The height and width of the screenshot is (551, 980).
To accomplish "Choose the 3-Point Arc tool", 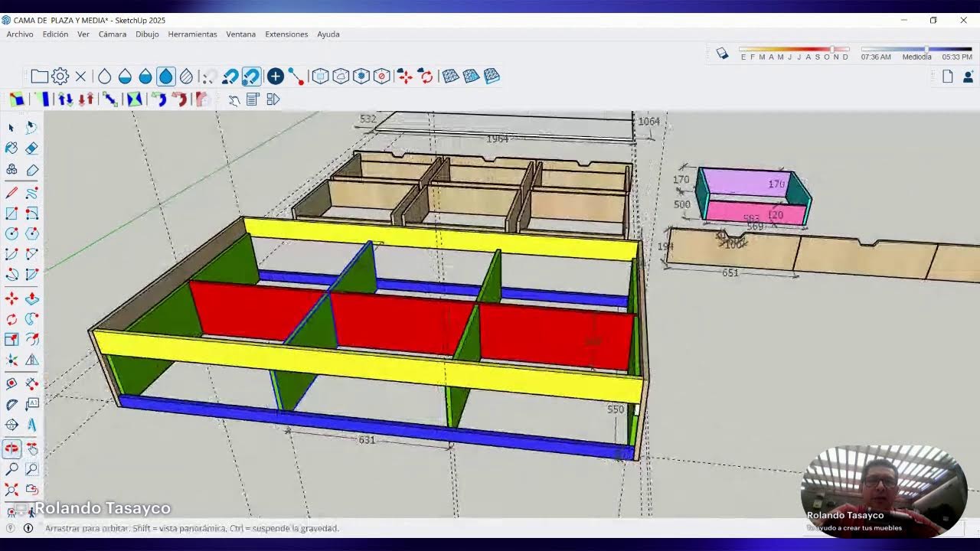I will 11,275.
